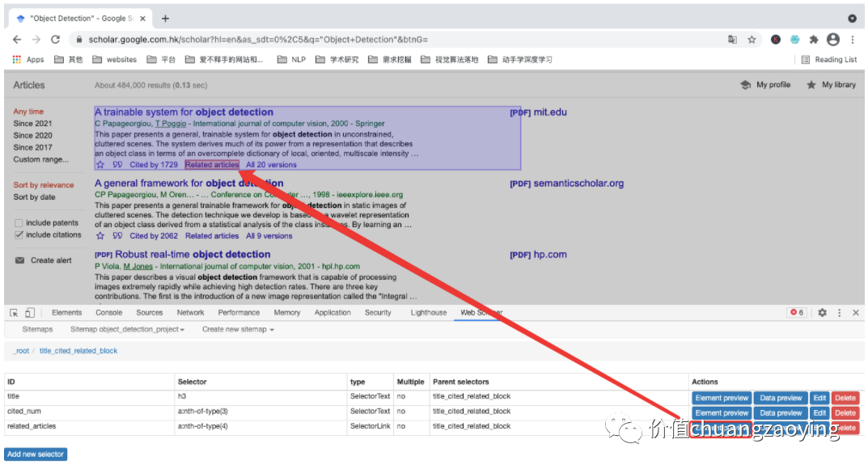Open the Sitemaps menu in Web Scraper
The image size is (868, 469).
tap(38, 330)
